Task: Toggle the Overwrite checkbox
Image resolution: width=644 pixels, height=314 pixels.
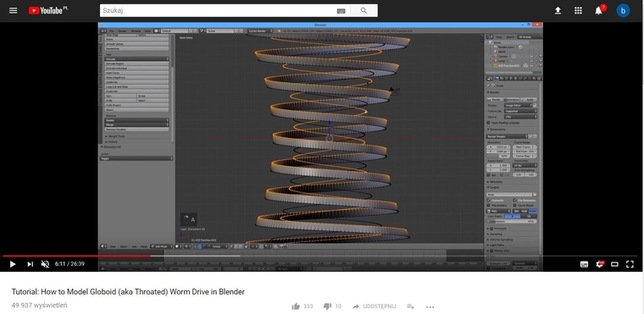Action: (x=489, y=201)
